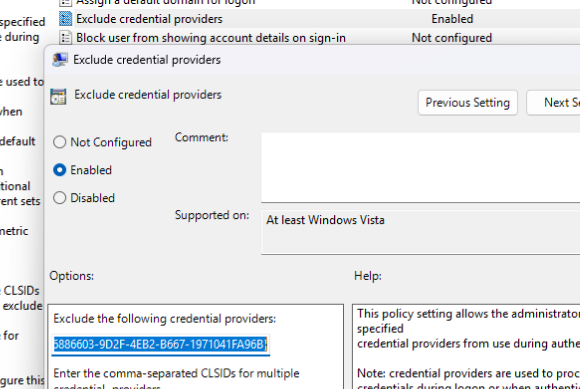The image size is (580, 389).
Task: Click the Enabled state of Exclude credential providers
Action: coord(452,19)
